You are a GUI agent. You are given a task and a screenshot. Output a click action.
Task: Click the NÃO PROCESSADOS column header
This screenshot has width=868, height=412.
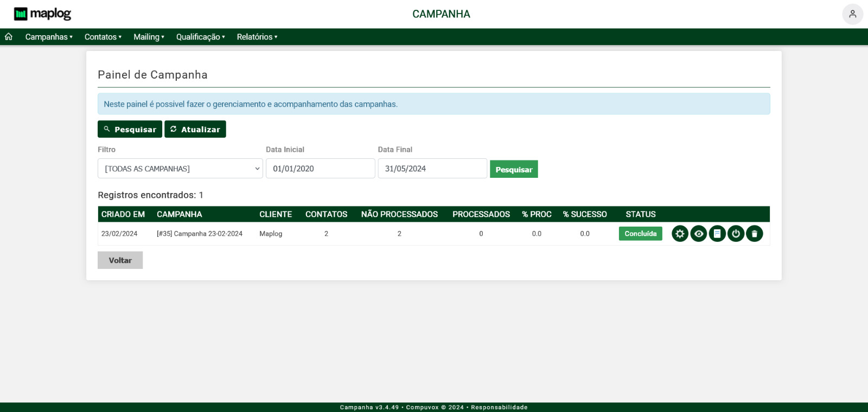[399, 214]
